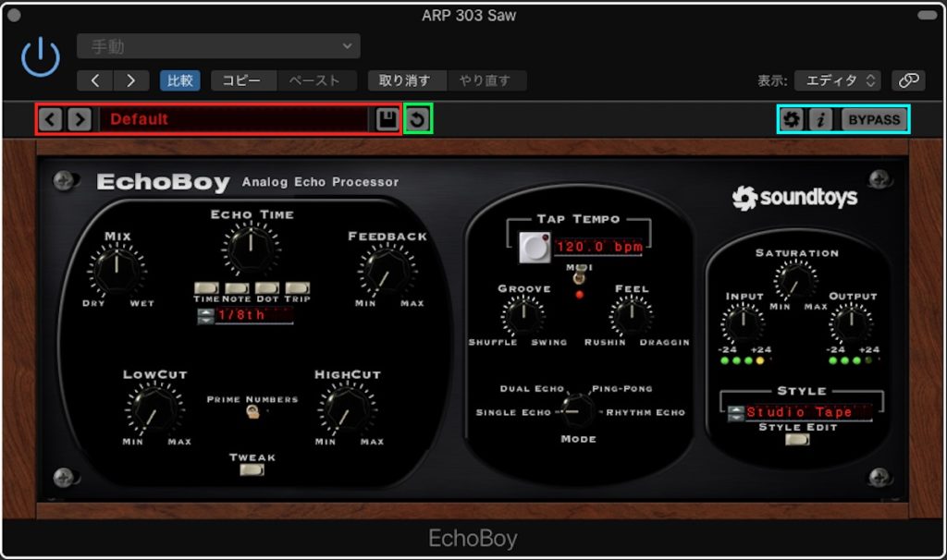Save the current preset with the floppy disk icon
The height and width of the screenshot is (560, 947).
387,118
